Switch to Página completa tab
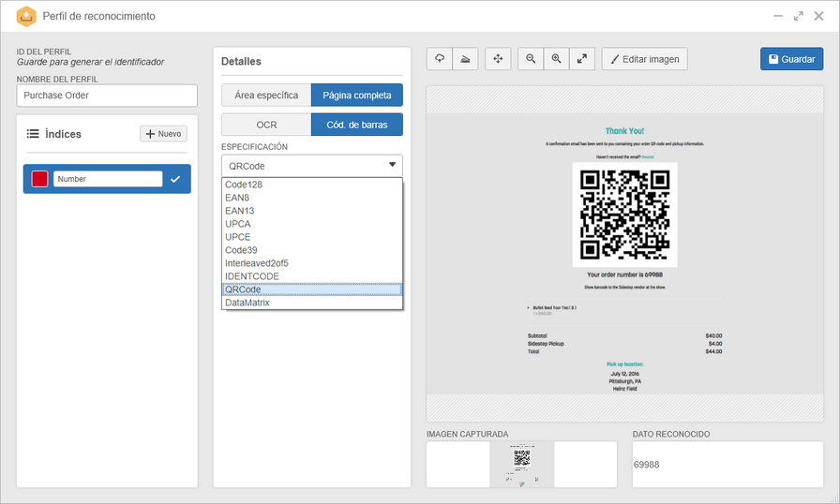The width and height of the screenshot is (840, 504). 357,96
